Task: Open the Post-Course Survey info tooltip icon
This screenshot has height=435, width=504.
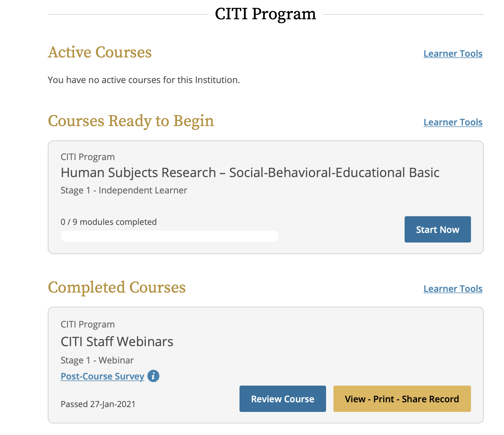Action: 153,376
